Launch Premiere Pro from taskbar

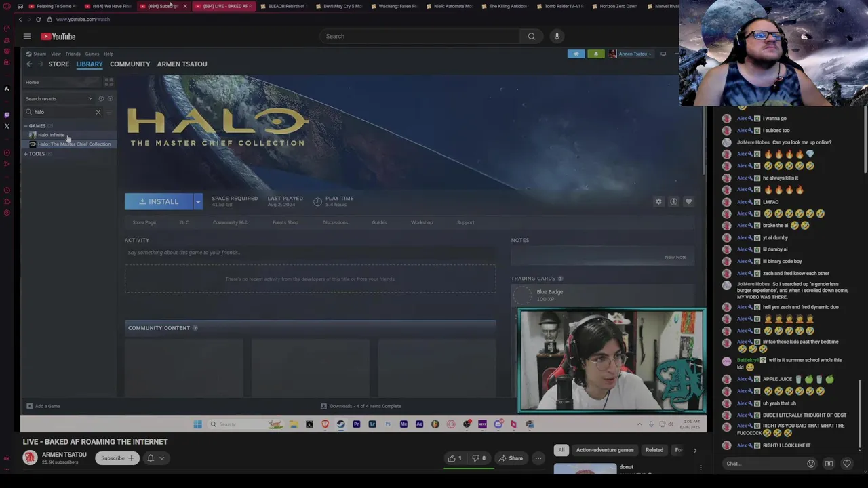[x=356, y=424]
